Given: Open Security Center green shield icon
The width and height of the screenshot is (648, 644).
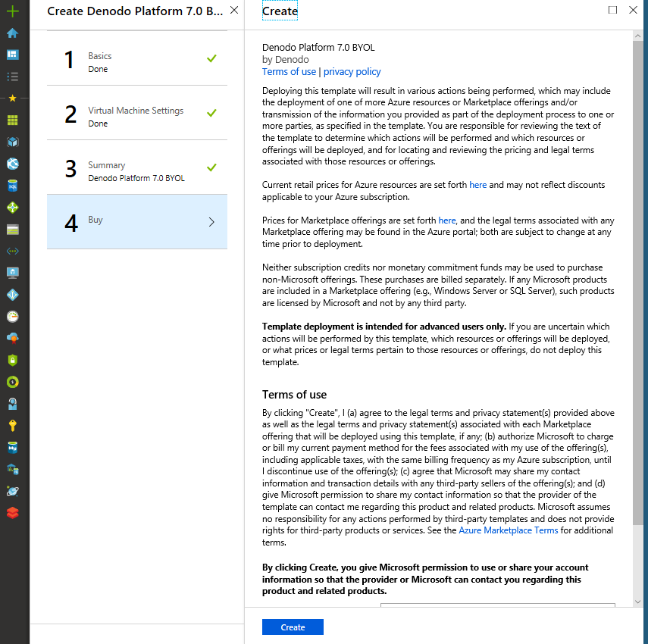Looking at the screenshot, I should [13, 360].
